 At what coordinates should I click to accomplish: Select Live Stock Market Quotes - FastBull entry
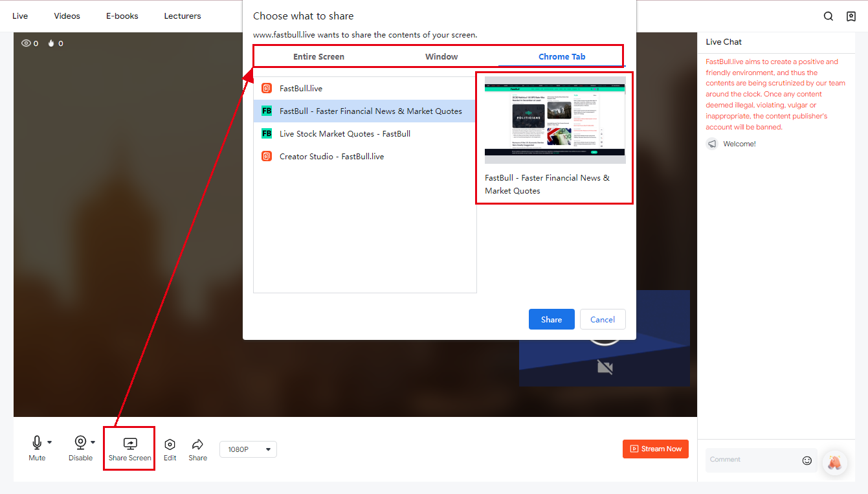pos(364,134)
